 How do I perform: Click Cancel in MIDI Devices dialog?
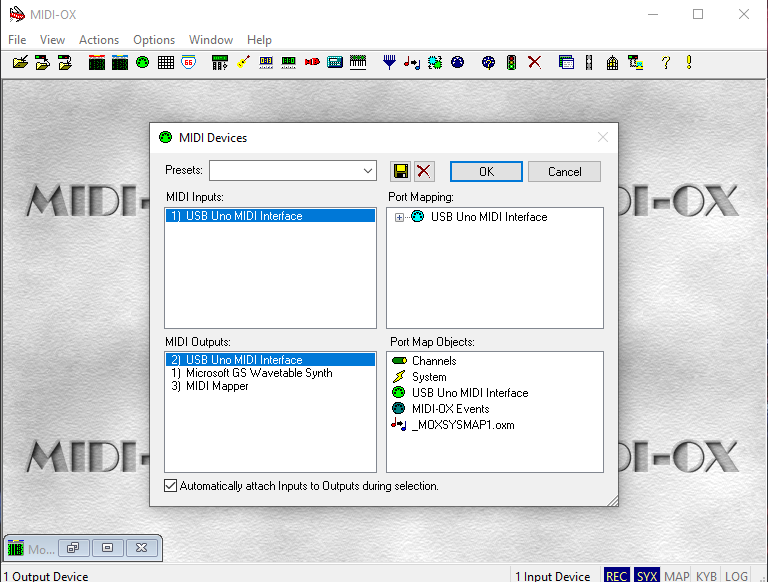click(x=564, y=171)
